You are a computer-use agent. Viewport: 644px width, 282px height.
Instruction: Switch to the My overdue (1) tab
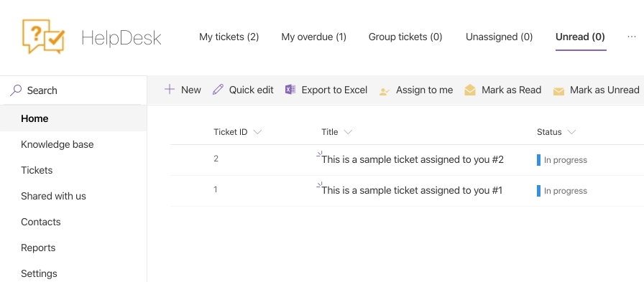coord(314,37)
